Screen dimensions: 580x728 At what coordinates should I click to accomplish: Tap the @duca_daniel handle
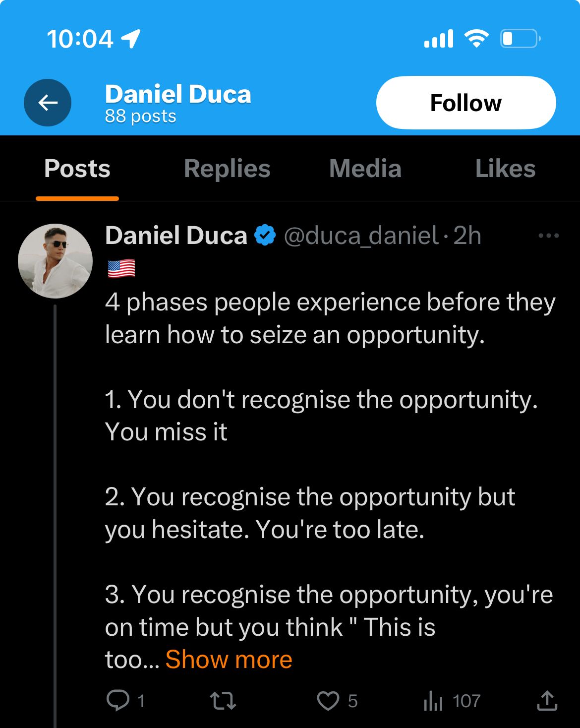(x=361, y=236)
